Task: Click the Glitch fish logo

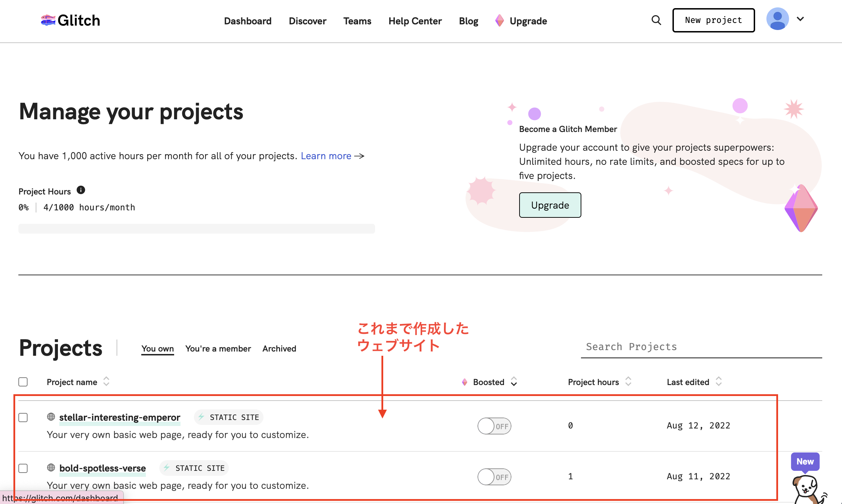Action: [x=48, y=20]
